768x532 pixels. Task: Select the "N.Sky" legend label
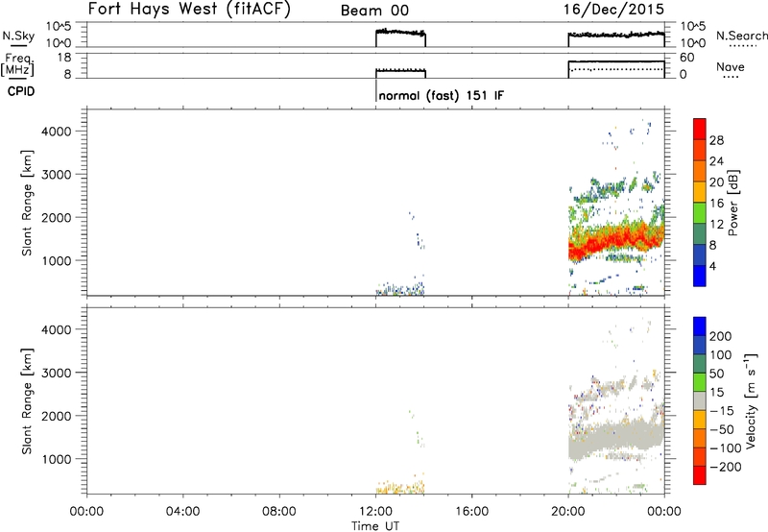pyautogui.click(x=18, y=36)
